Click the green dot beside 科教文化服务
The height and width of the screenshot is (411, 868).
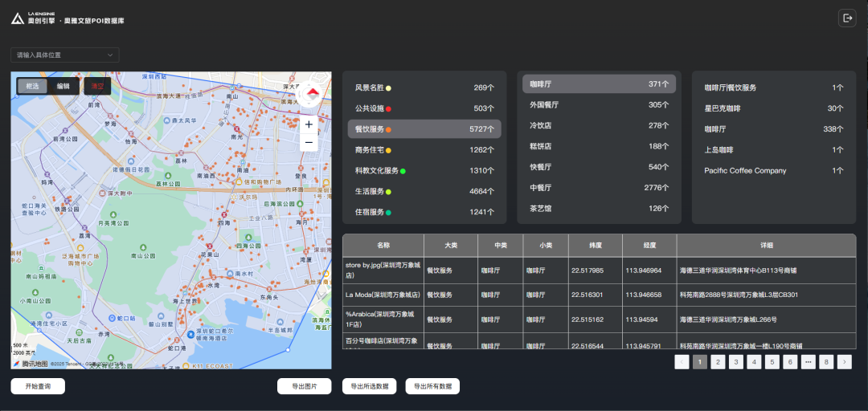pos(403,171)
